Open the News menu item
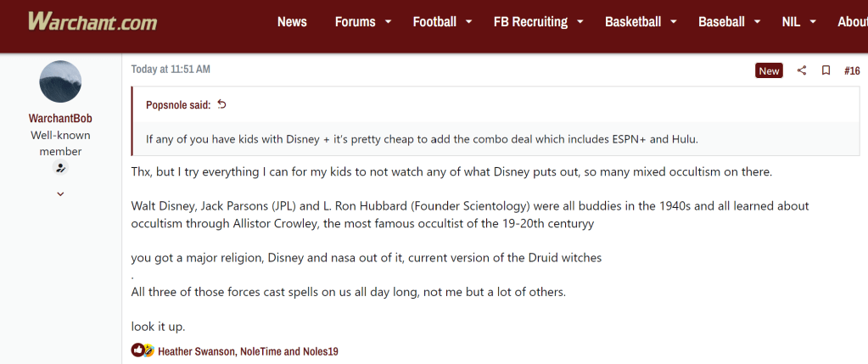This screenshot has width=868, height=364. click(x=292, y=22)
